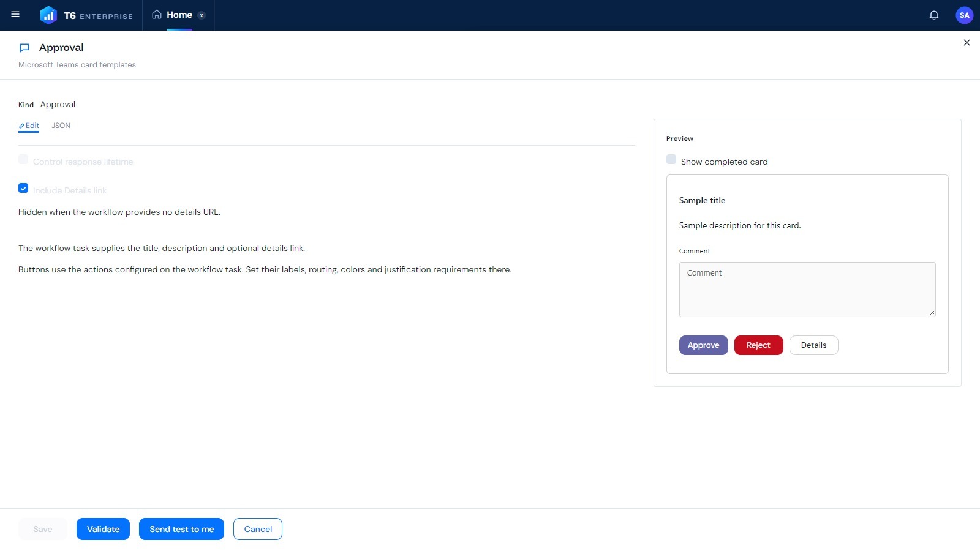
Task: Open the notifications bell
Action: tap(934, 15)
